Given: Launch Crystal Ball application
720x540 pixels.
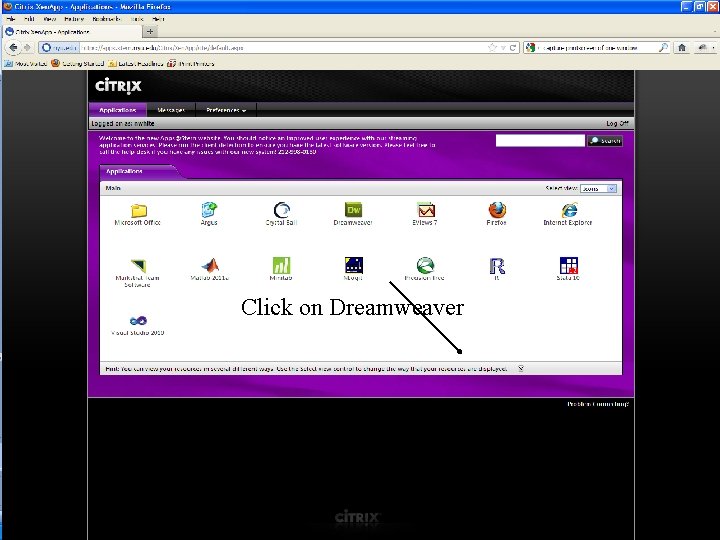Looking at the screenshot, I should click(x=281, y=210).
